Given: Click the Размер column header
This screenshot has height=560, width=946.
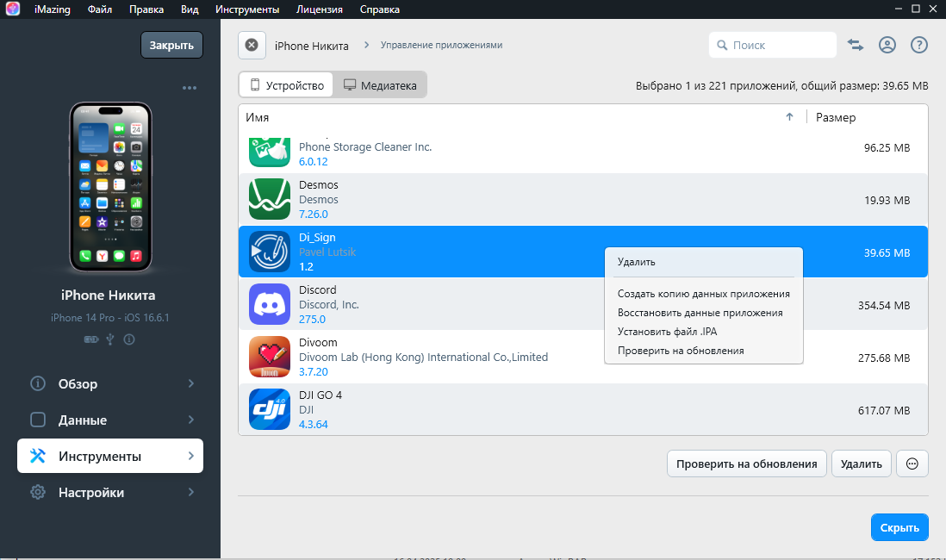Looking at the screenshot, I should [836, 117].
